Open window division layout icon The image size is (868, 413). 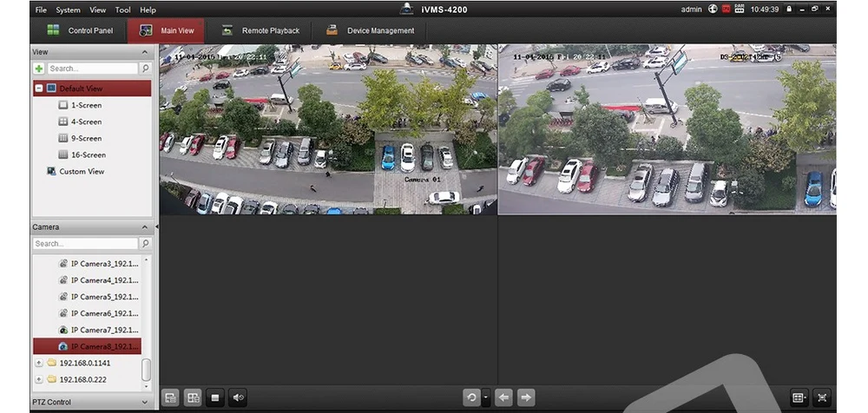coord(799,397)
